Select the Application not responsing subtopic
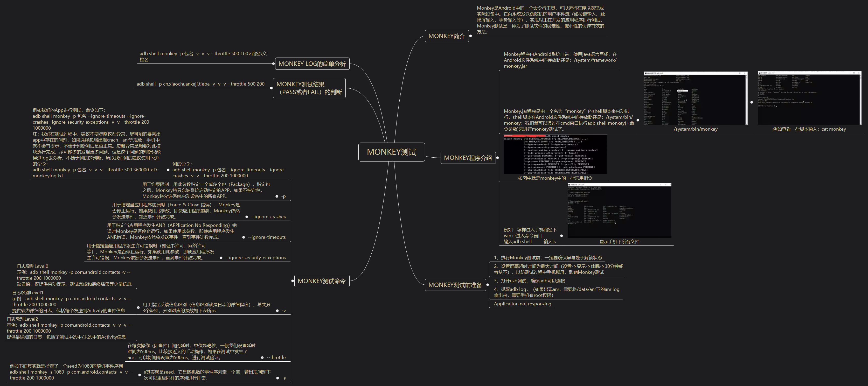Image resolution: width=868 pixels, height=386 pixels. point(522,304)
